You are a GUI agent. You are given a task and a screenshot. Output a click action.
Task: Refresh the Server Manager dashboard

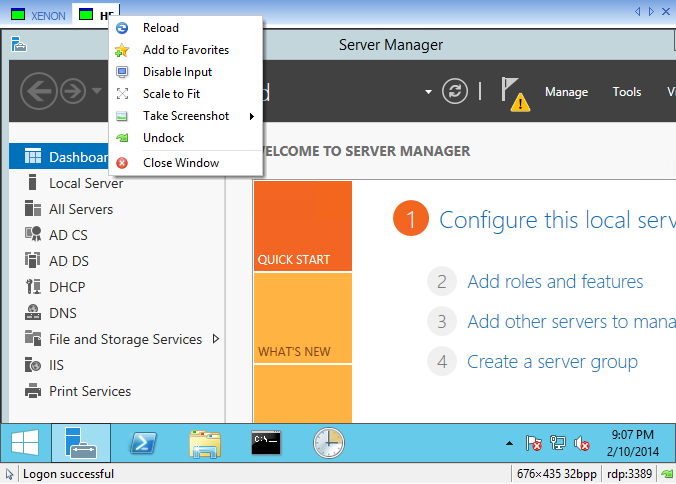point(455,91)
